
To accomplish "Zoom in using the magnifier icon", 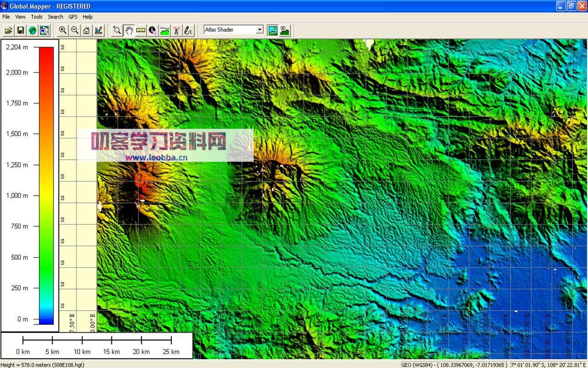I will pyautogui.click(x=62, y=30).
